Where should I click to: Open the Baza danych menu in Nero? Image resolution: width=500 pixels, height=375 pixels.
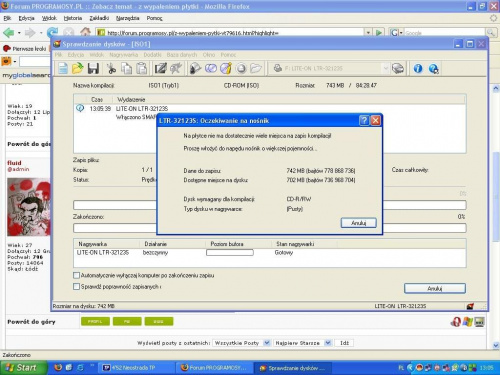coord(182,55)
